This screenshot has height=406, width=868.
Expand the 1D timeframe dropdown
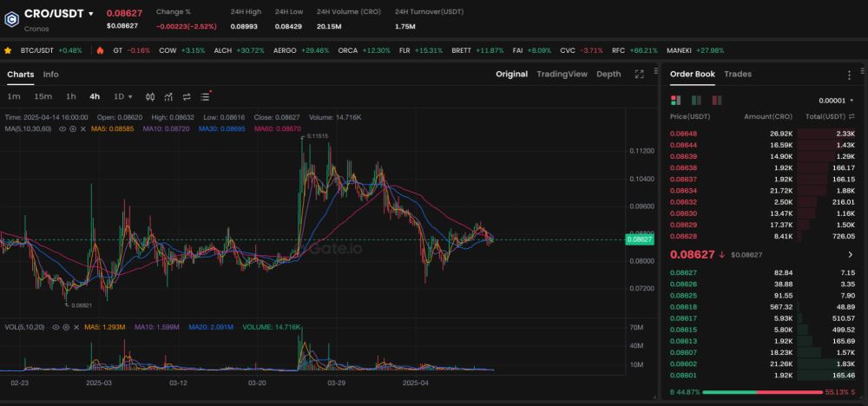[x=122, y=96]
